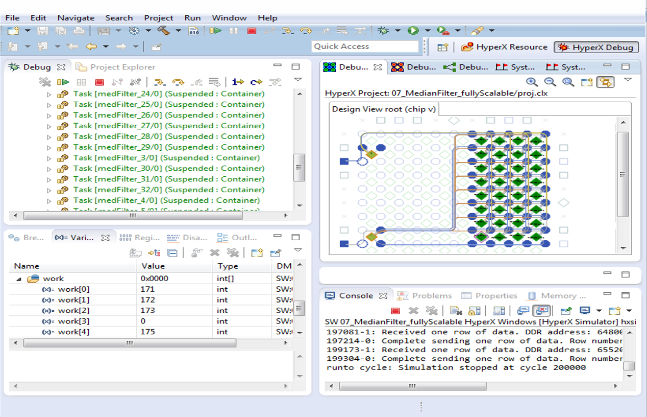
Task: Click the External Tools run icon
Action: 443,31
